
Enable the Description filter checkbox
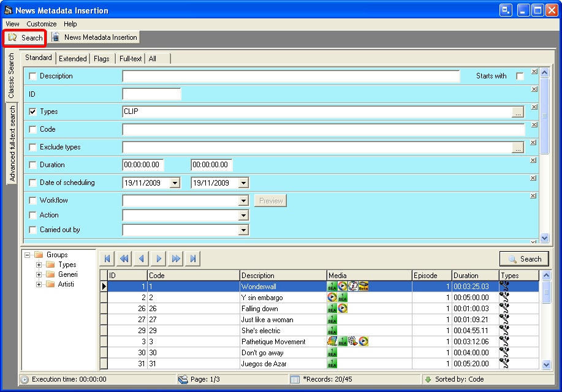[x=33, y=77]
